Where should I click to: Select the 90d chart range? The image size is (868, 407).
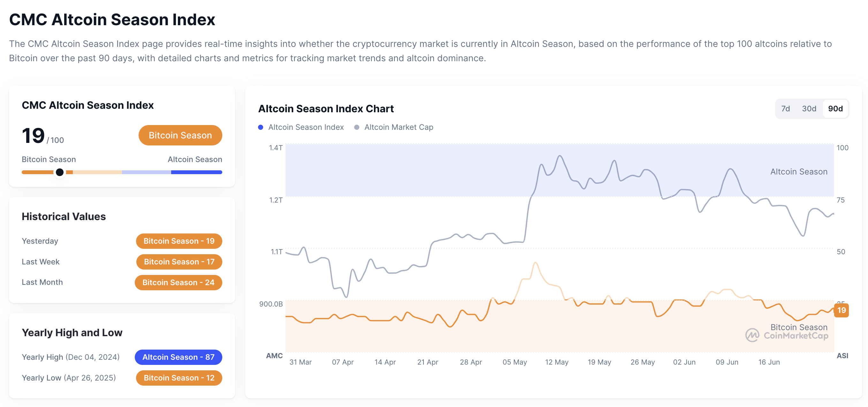pyautogui.click(x=835, y=109)
